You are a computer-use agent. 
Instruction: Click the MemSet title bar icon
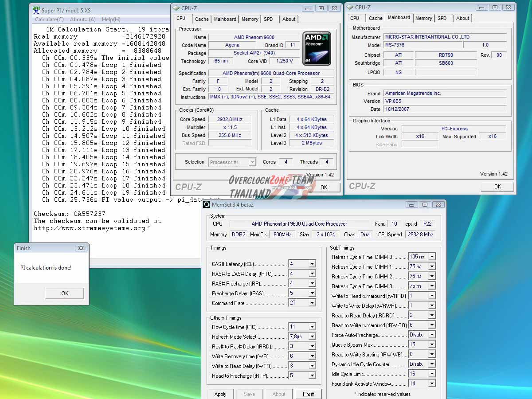[x=207, y=204]
